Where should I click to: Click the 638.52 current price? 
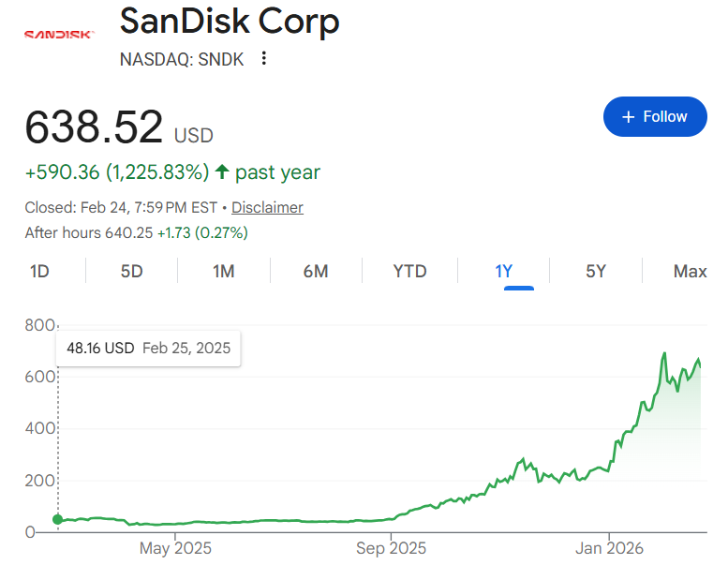(x=94, y=127)
